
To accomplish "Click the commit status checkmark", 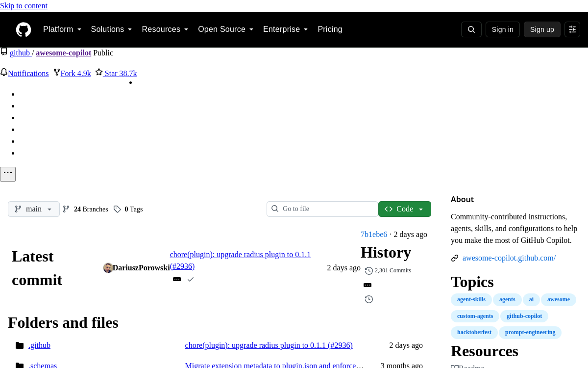I will click(x=191, y=279).
